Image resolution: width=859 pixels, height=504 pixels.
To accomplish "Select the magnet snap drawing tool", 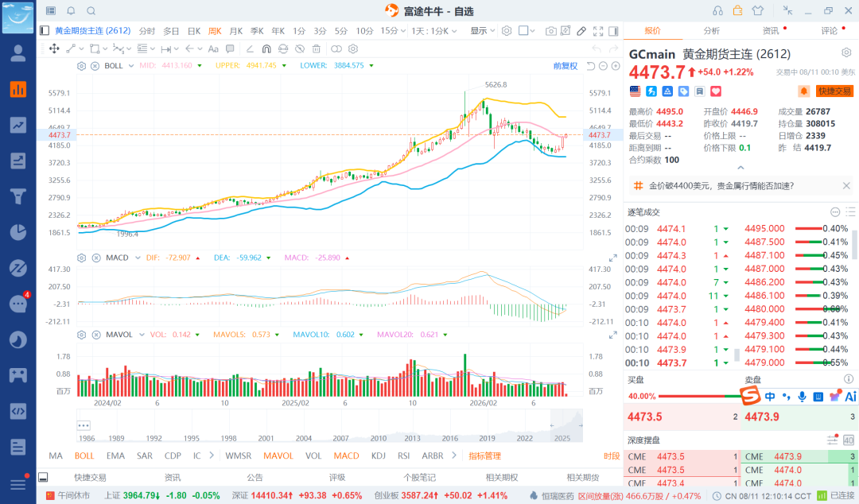I will (266, 48).
